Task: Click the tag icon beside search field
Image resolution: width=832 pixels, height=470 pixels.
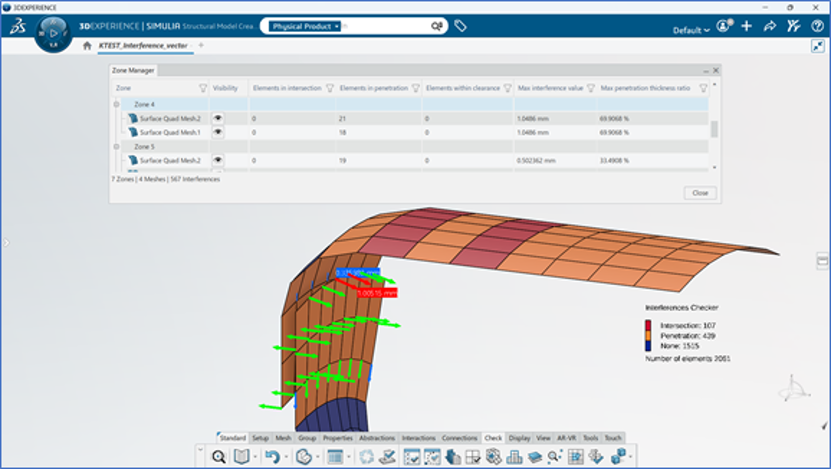Action: point(460,25)
